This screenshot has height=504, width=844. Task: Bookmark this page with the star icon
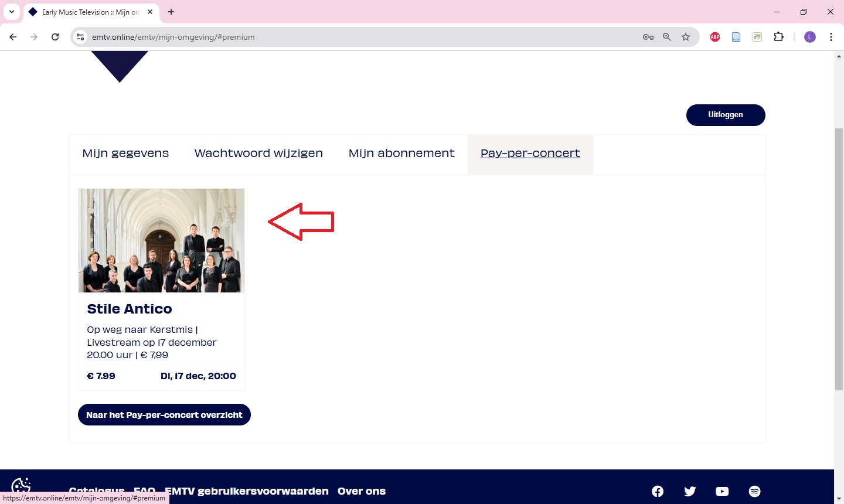pos(686,37)
